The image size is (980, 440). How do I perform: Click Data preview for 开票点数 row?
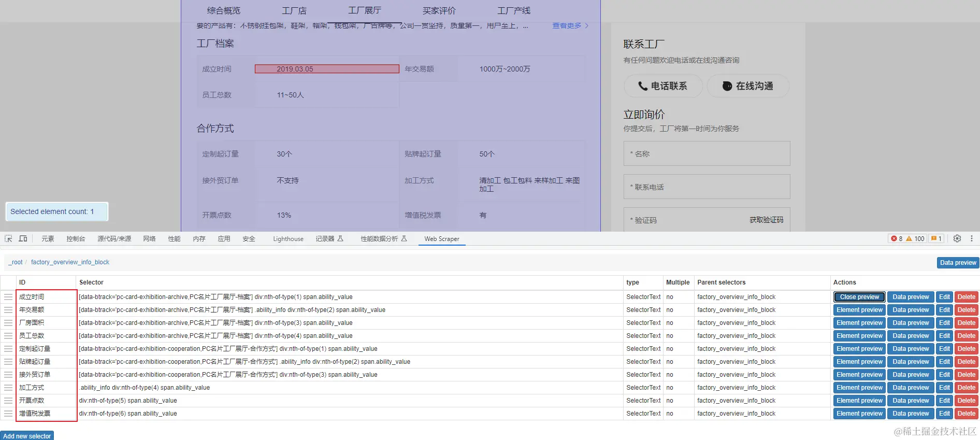pyautogui.click(x=911, y=401)
